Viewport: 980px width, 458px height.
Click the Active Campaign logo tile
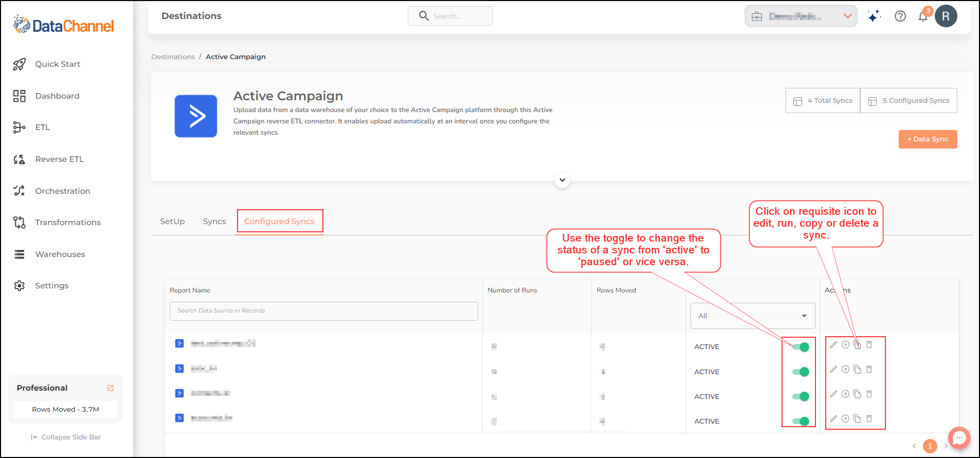coord(196,116)
